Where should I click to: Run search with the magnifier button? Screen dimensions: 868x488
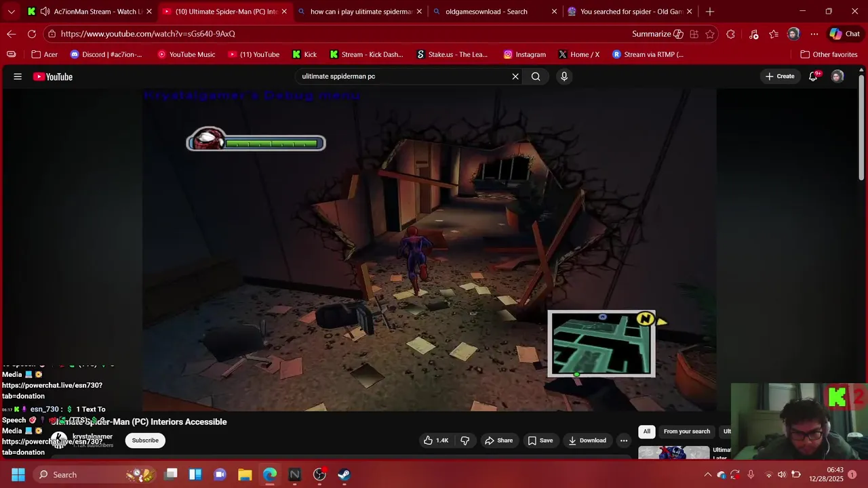coord(536,77)
